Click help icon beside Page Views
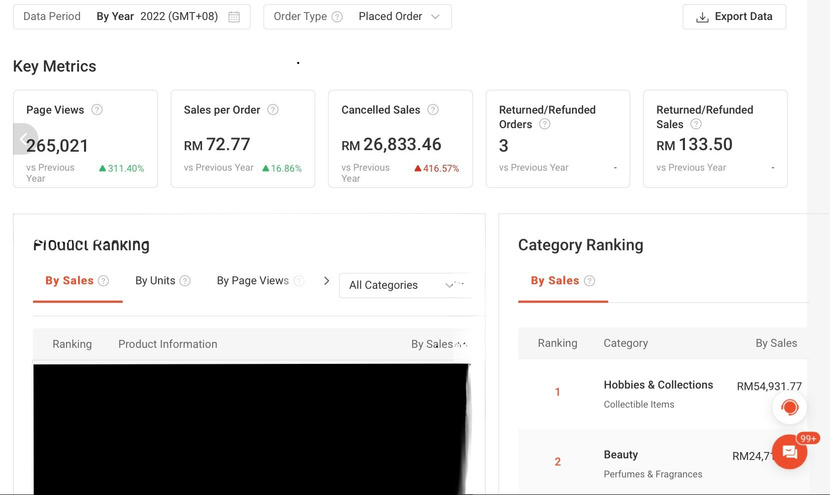830x495 pixels. point(97,110)
